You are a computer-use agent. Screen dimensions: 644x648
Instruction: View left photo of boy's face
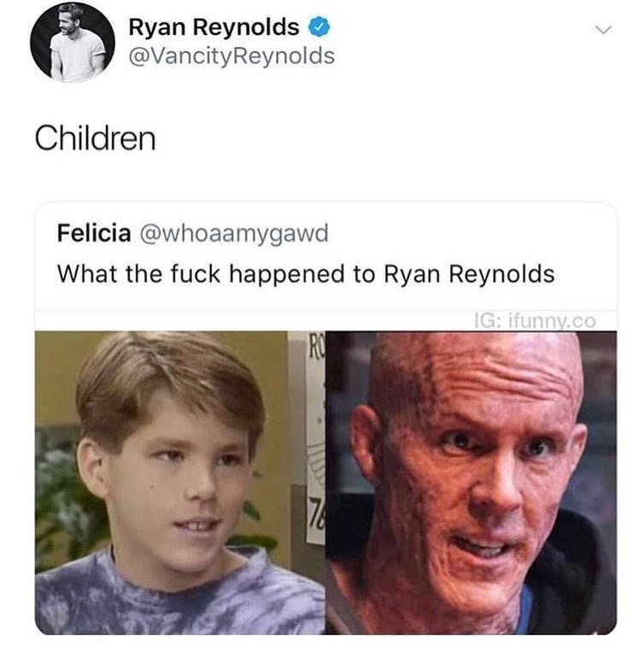coord(180,482)
